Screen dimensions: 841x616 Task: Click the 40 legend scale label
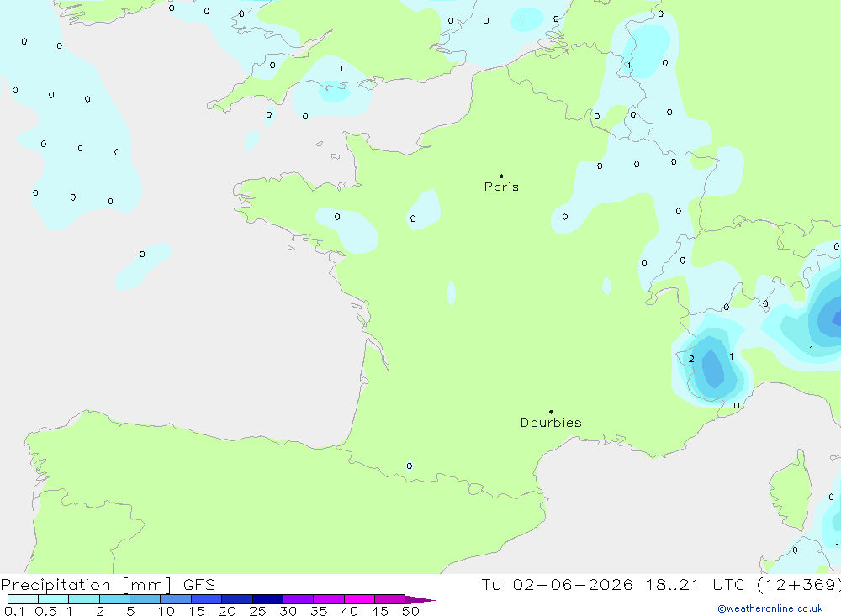coord(349,611)
